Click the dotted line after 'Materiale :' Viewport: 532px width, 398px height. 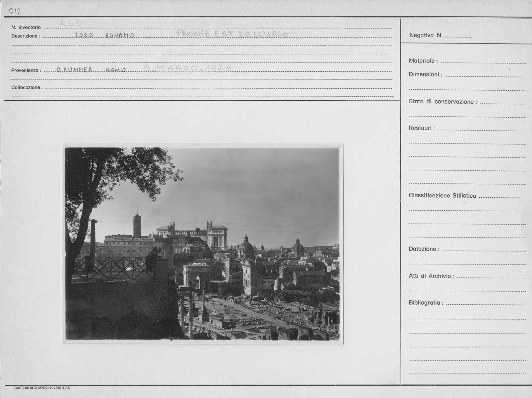[x=483, y=62]
